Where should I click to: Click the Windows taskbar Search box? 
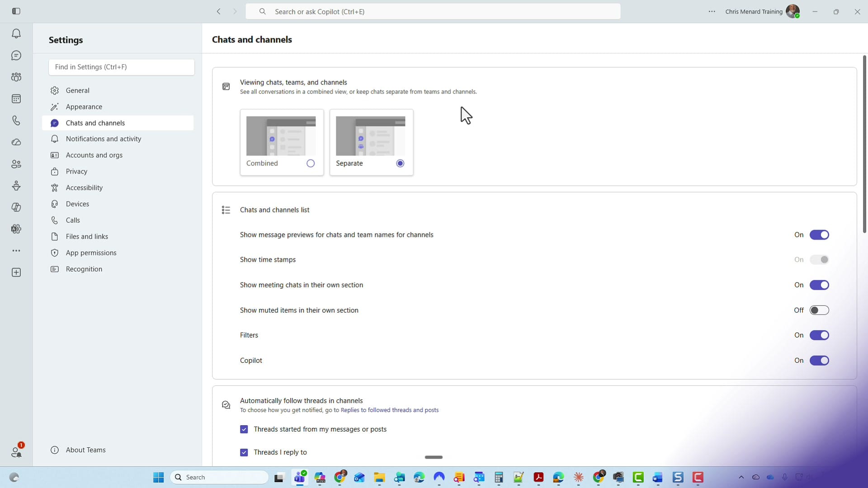(x=219, y=477)
